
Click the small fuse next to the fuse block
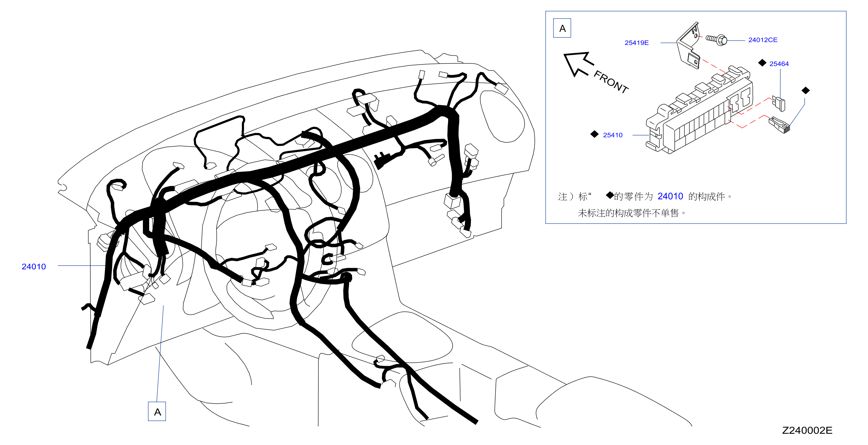click(x=779, y=103)
